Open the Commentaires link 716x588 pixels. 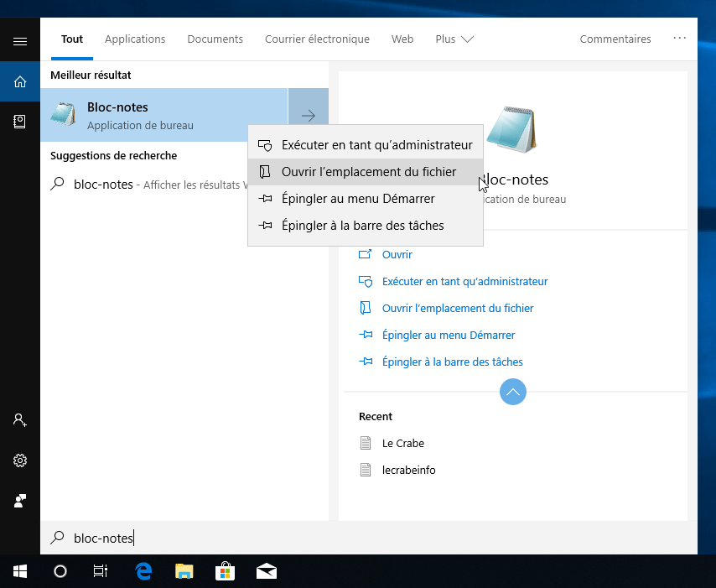point(615,39)
